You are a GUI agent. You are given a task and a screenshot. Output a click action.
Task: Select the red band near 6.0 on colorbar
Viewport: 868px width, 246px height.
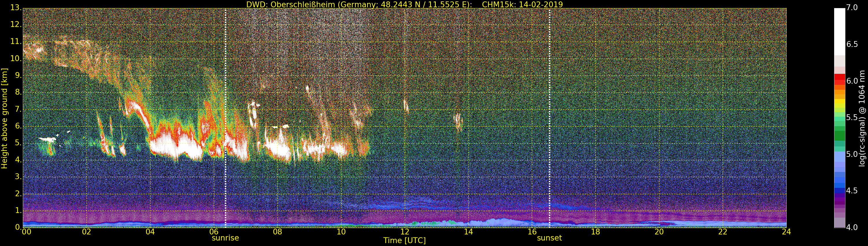[839, 79]
